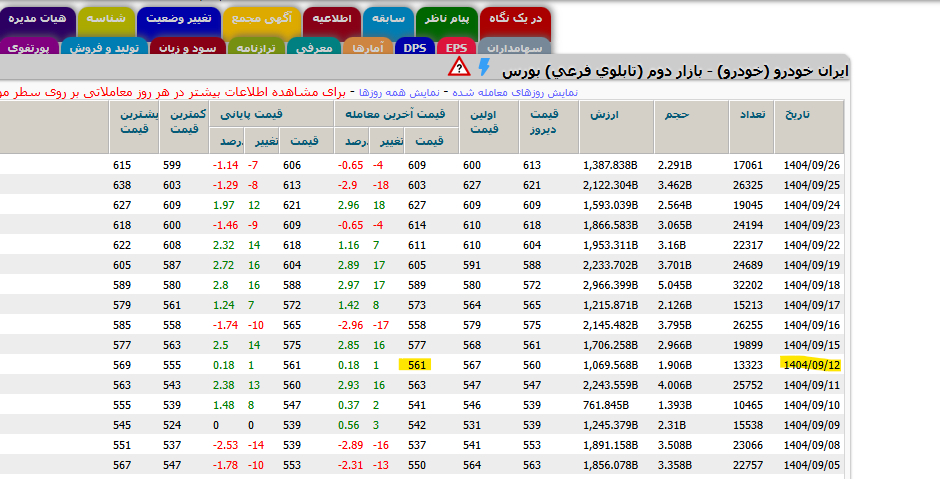
Task: Click the 'حجم' volume column header
Action: click(x=677, y=115)
